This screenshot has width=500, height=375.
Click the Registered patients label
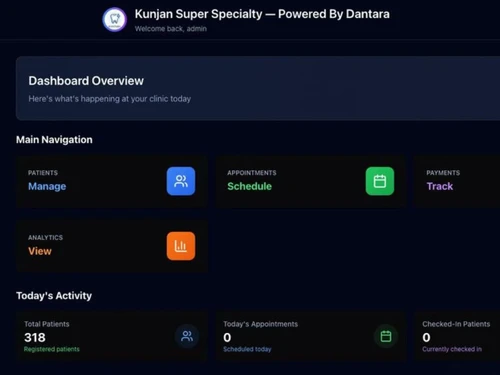click(52, 349)
